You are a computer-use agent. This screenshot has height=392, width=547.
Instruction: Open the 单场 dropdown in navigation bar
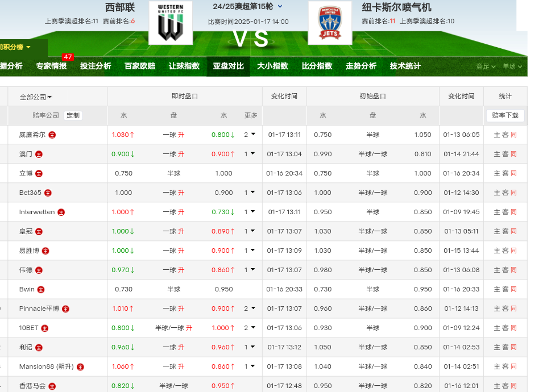512,66
